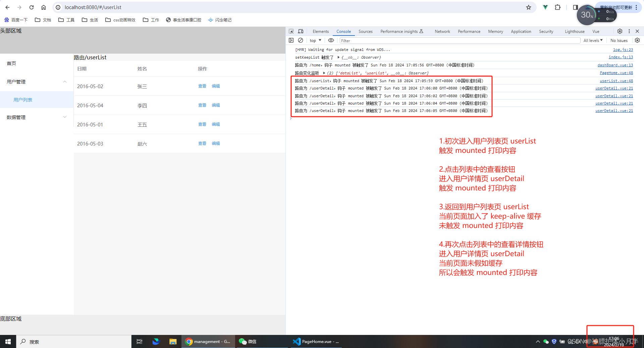Open DevTools settings gear

pyautogui.click(x=620, y=31)
